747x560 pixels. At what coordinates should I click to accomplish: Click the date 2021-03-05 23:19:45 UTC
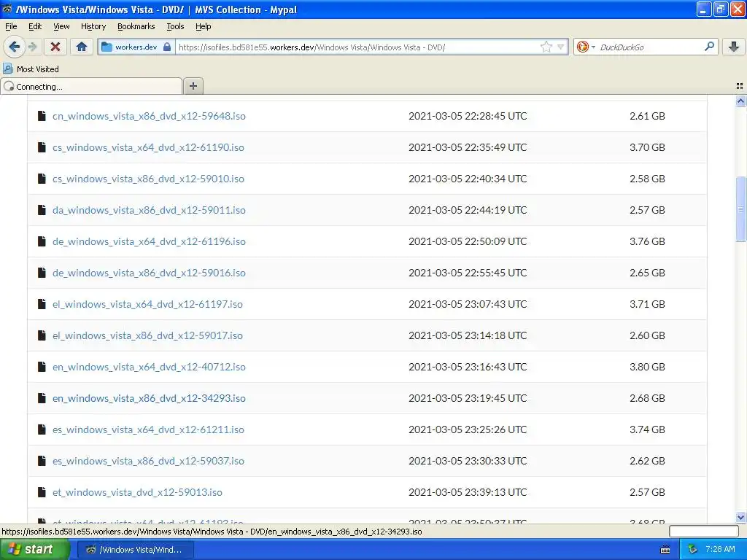click(x=468, y=399)
